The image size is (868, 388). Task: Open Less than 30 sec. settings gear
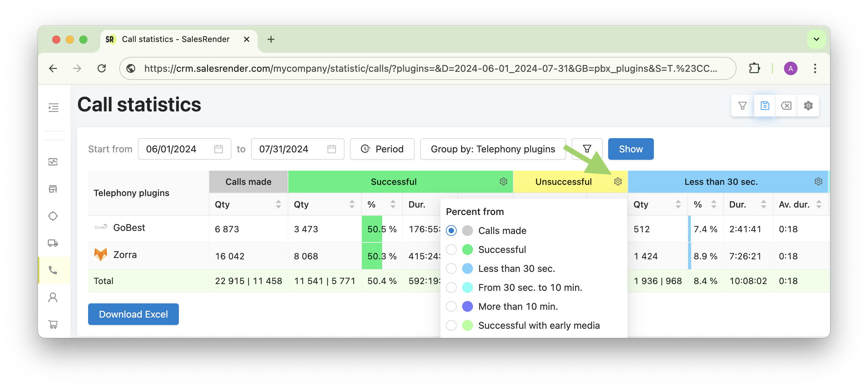[x=819, y=181]
